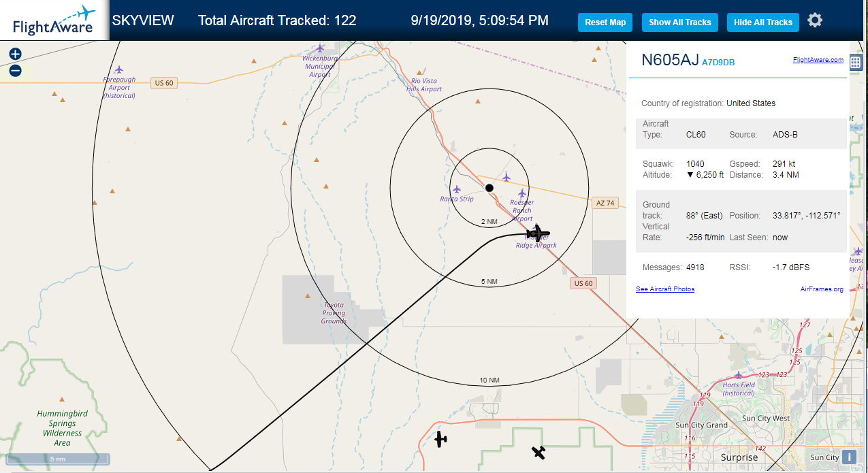Click the Reset Map button
868x473 pixels.
click(605, 22)
